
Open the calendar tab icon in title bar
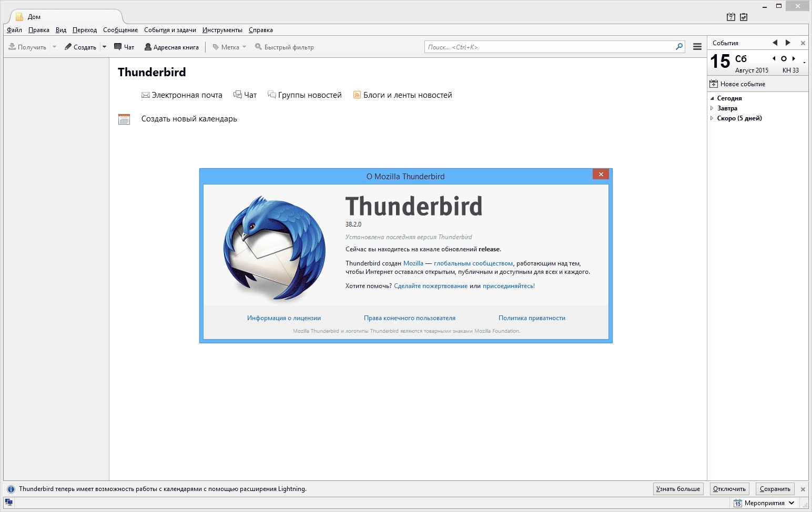coord(731,17)
